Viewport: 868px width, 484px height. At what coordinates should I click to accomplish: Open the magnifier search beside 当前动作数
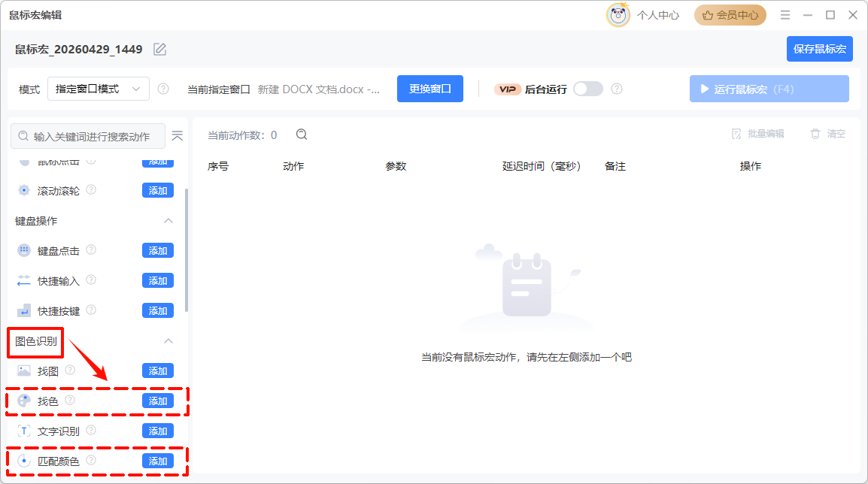[x=301, y=135]
